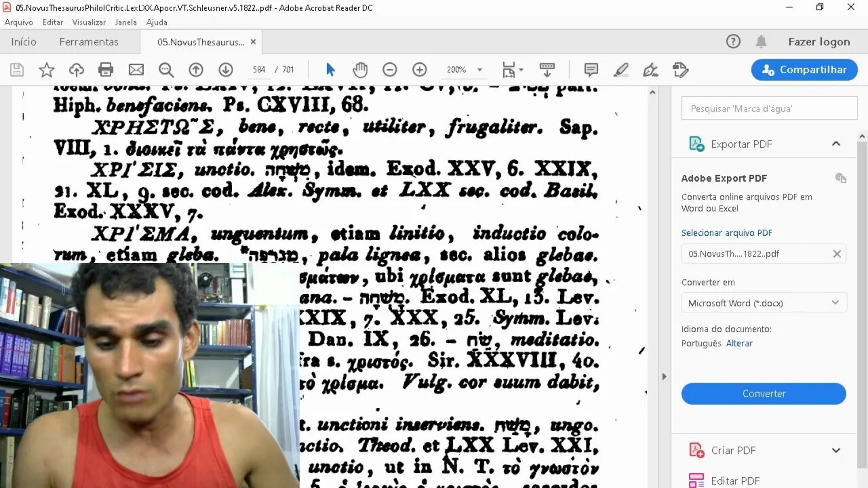
Task: Add a comment with the speech bubble
Action: click(591, 70)
